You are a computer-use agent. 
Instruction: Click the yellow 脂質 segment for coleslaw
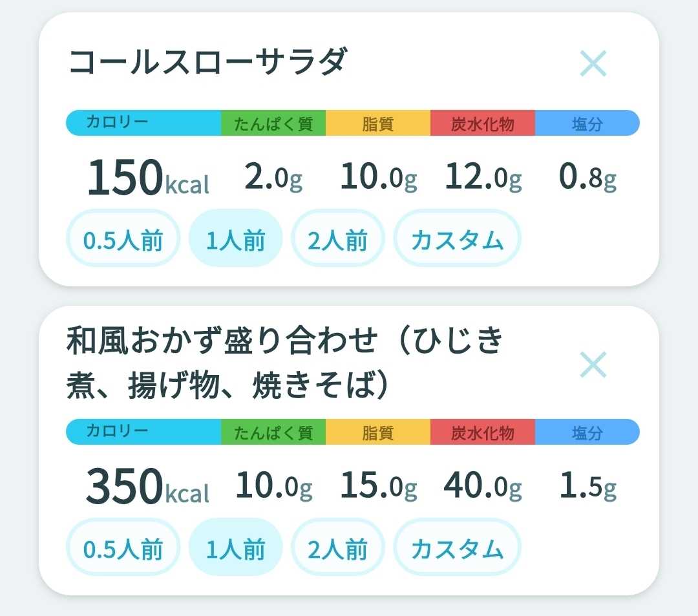coord(378,123)
